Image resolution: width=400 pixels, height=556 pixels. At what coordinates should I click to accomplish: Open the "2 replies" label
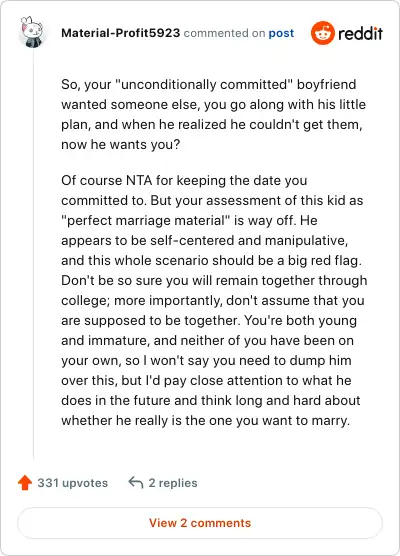tap(173, 483)
